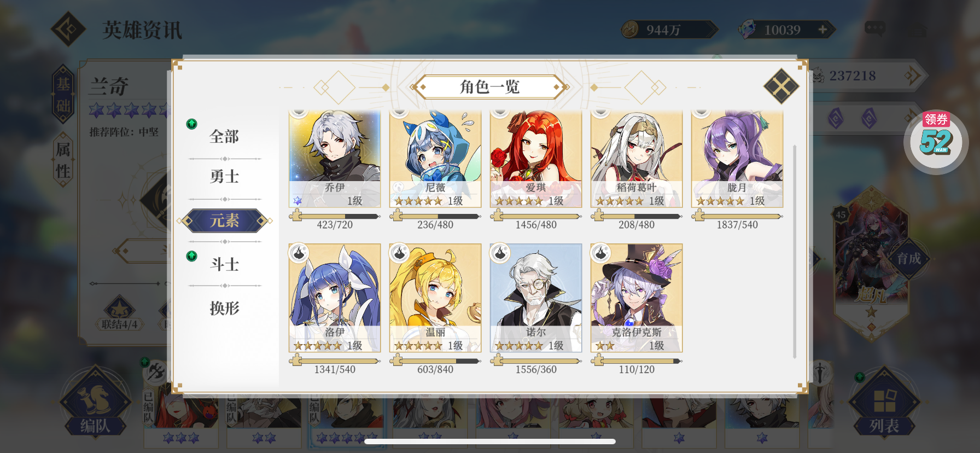Open hero 乔伊 portrait card
980x453 pixels.
click(x=335, y=158)
